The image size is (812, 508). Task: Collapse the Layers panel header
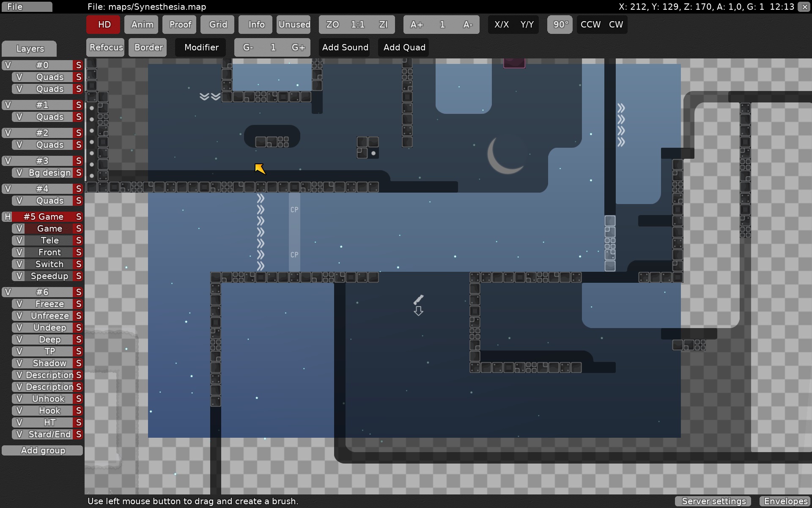29,48
